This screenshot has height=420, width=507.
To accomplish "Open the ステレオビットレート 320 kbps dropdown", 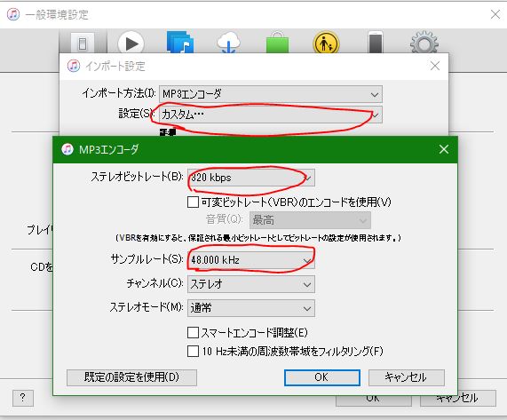I will tap(251, 178).
